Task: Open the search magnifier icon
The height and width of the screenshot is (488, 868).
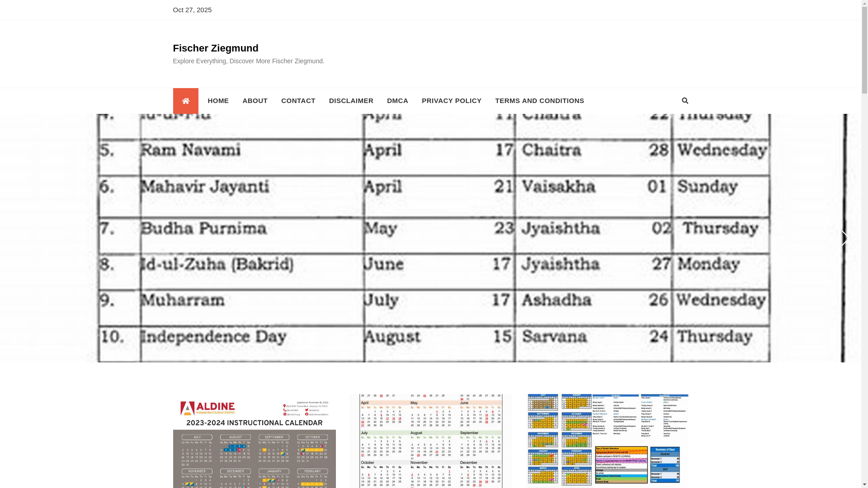Action: point(684,101)
